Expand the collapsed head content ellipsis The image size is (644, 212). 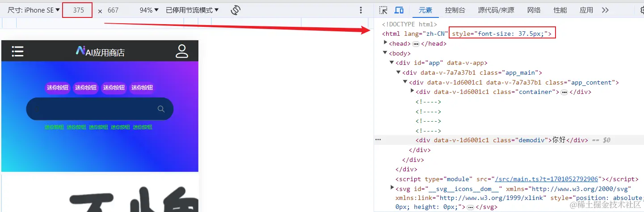[416, 43]
